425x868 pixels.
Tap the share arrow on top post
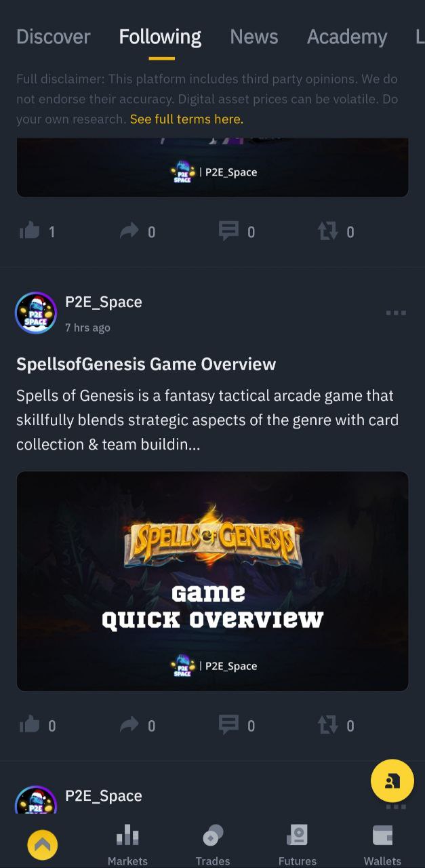[129, 231]
